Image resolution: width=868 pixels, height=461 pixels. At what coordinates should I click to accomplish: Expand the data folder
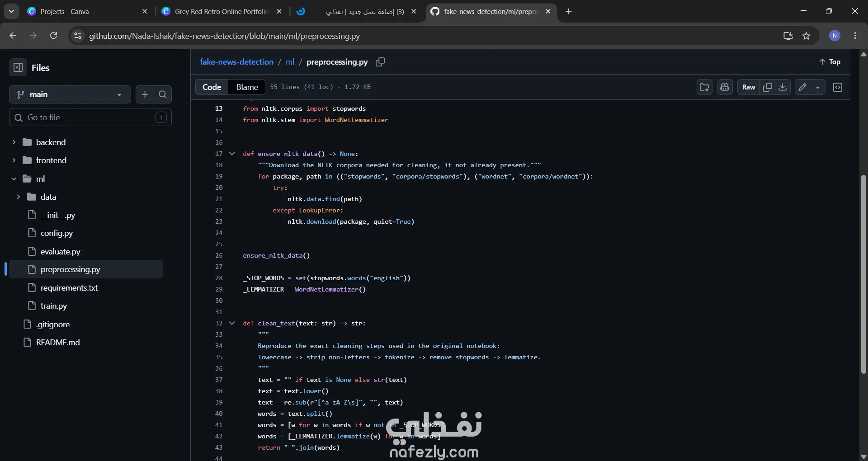click(18, 197)
